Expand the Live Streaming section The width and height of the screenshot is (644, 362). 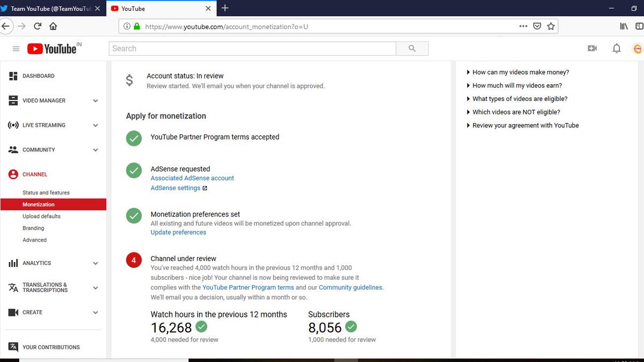click(96, 126)
